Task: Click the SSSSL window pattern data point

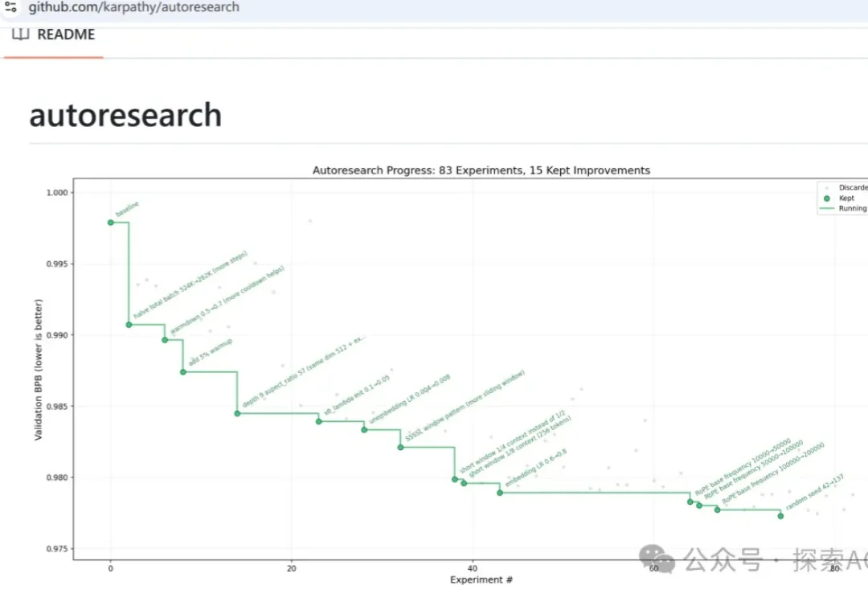Action: [x=400, y=447]
